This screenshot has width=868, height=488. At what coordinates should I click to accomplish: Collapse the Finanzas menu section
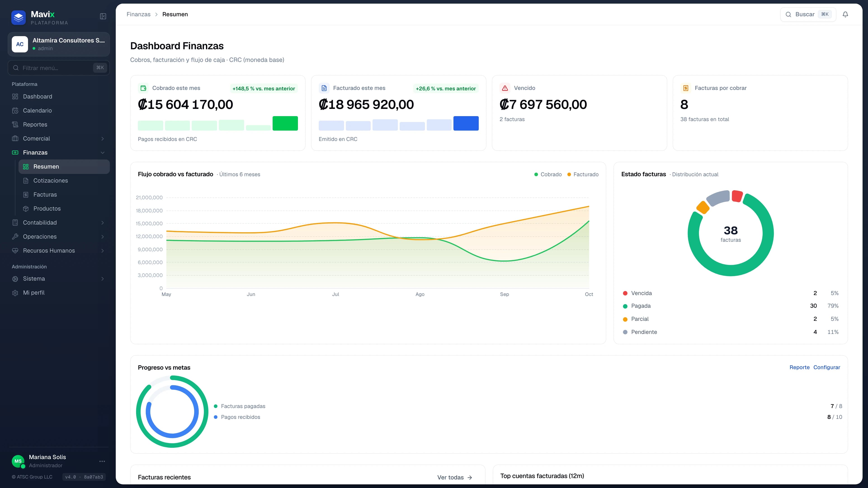click(59, 152)
